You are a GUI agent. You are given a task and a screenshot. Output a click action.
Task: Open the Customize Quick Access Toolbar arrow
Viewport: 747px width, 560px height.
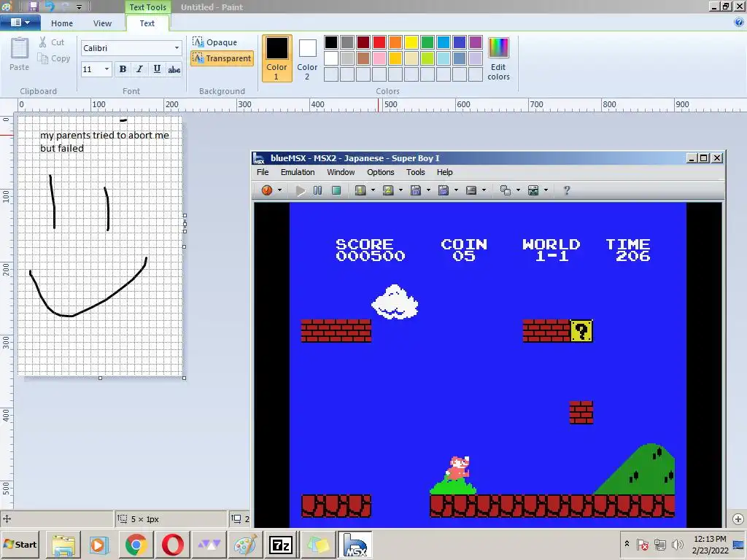[x=79, y=7]
